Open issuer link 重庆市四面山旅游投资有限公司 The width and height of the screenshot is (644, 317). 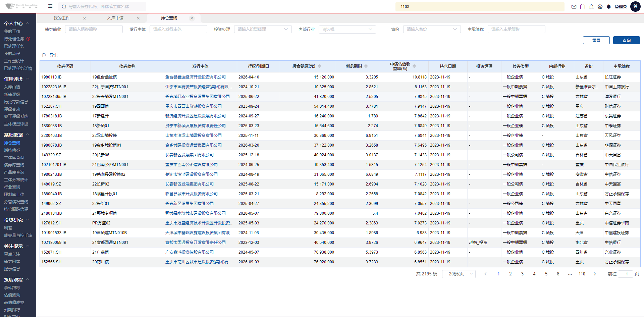[x=194, y=106]
